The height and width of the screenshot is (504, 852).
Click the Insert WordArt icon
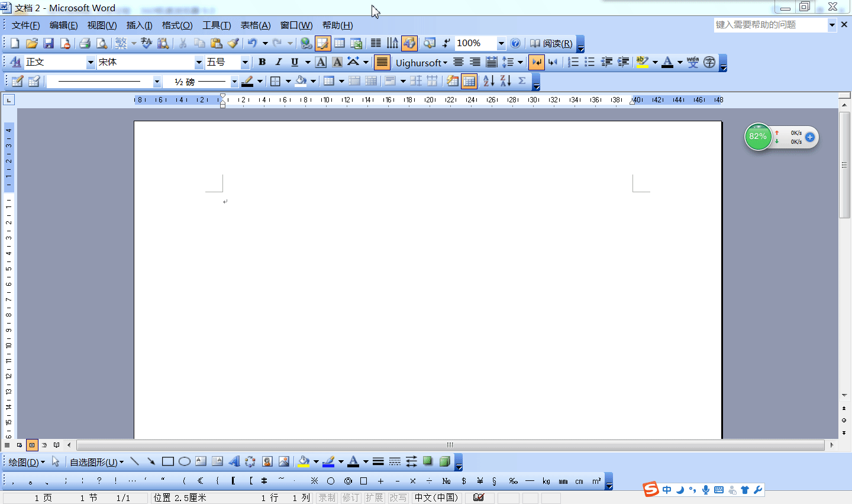(234, 461)
